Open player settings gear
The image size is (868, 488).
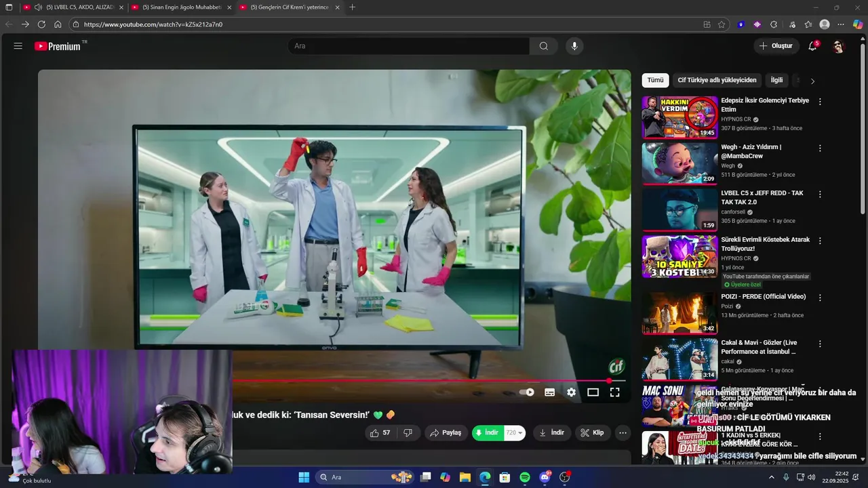572,392
